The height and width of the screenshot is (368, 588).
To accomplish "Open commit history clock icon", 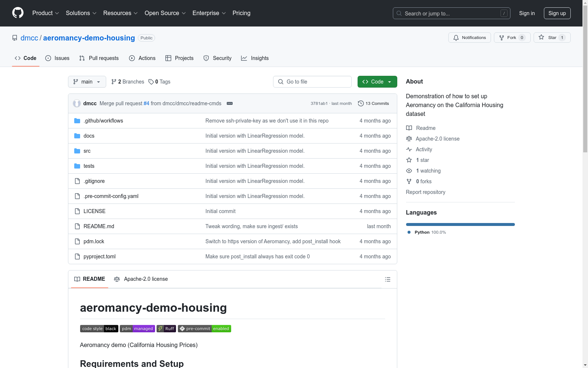I will [361, 103].
